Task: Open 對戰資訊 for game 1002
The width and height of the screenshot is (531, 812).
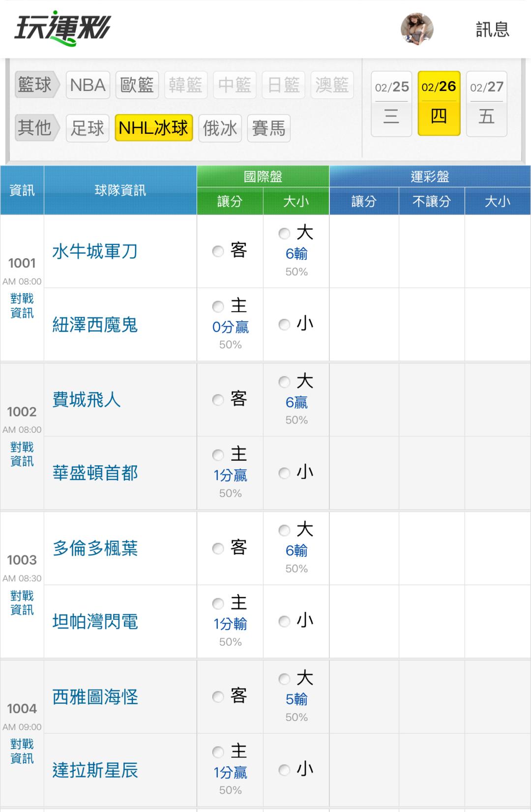Action: [x=22, y=454]
